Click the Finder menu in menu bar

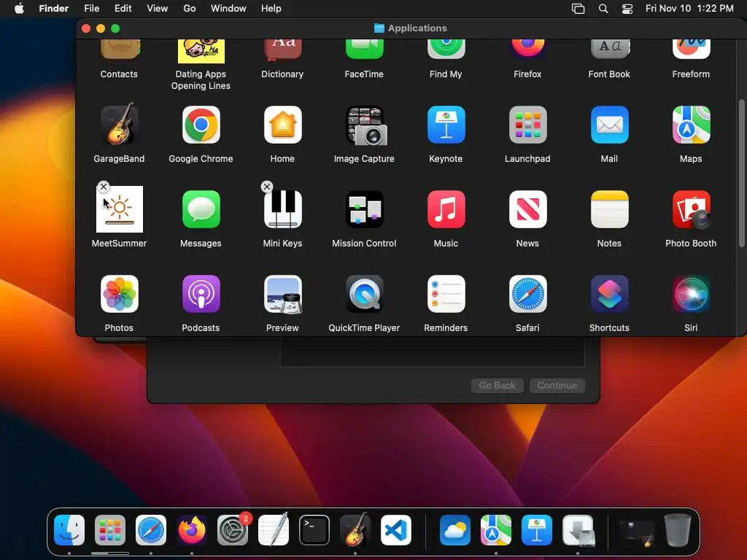[x=54, y=9]
